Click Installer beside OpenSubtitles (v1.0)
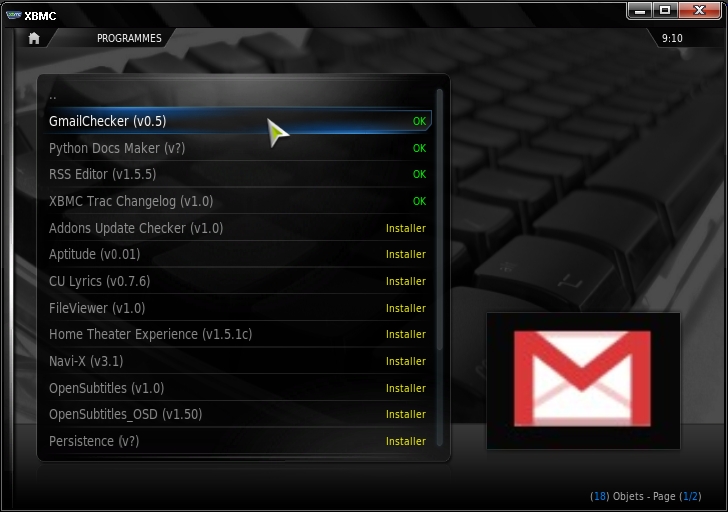The image size is (728, 512). point(406,388)
